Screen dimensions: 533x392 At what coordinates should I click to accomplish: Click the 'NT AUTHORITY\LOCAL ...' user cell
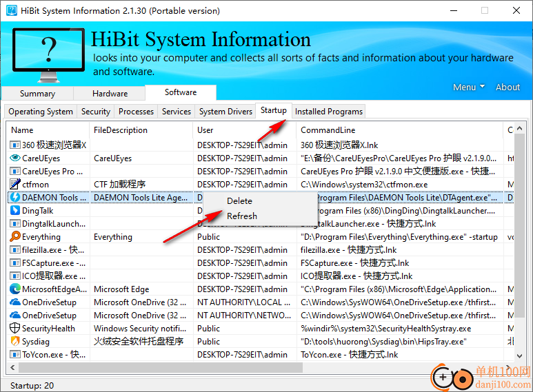point(243,302)
